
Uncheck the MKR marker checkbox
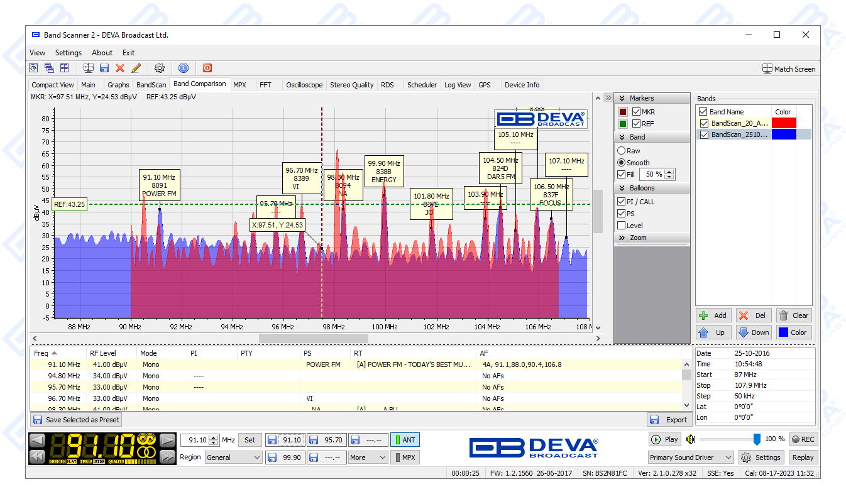coord(636,112)
